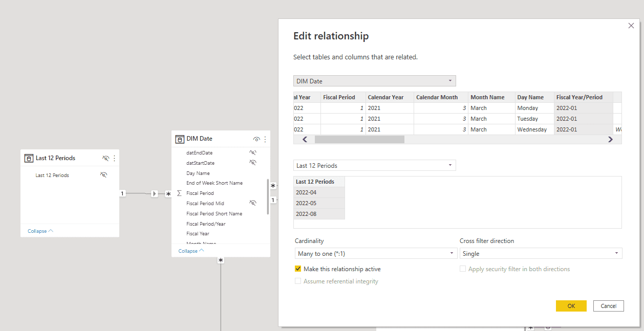Click the left chevron in the data preview

click(x=306, y=139)
